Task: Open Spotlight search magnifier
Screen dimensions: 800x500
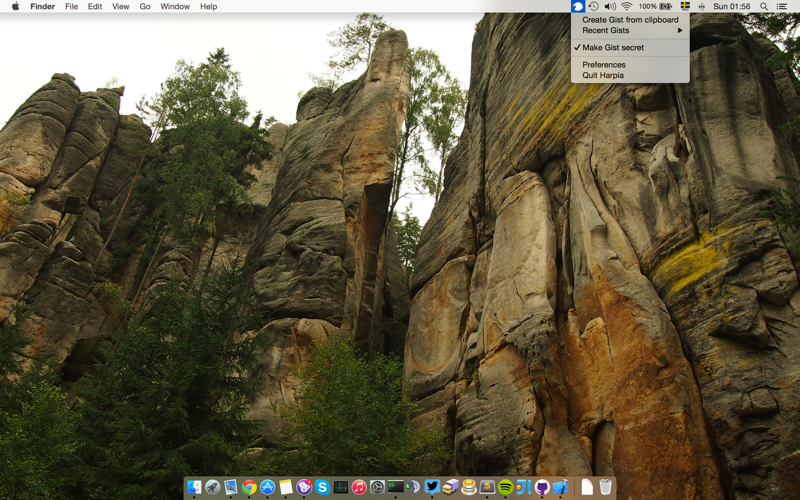Action: pyautogui.click(x=764, y=6)
